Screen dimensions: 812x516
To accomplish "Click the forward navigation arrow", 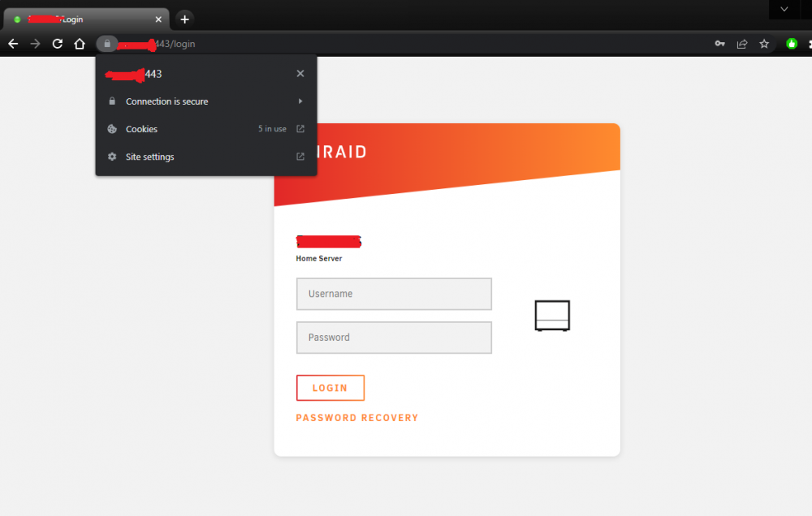I will 35,44.
